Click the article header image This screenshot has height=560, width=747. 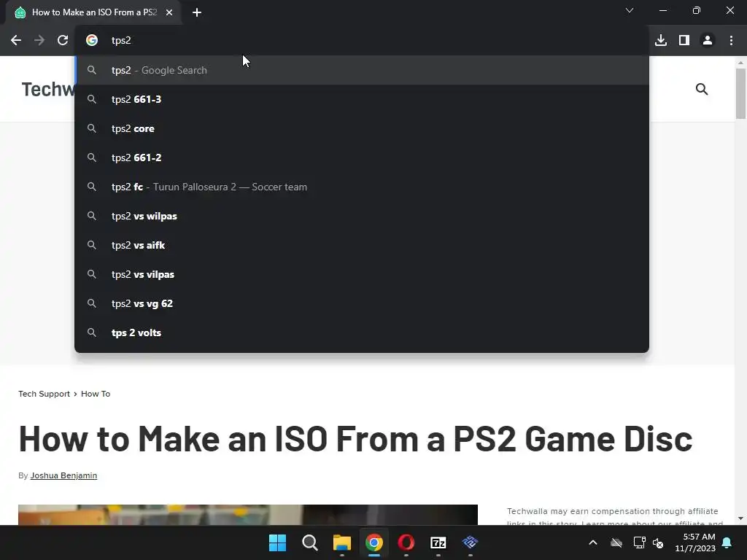click(248, 515)
